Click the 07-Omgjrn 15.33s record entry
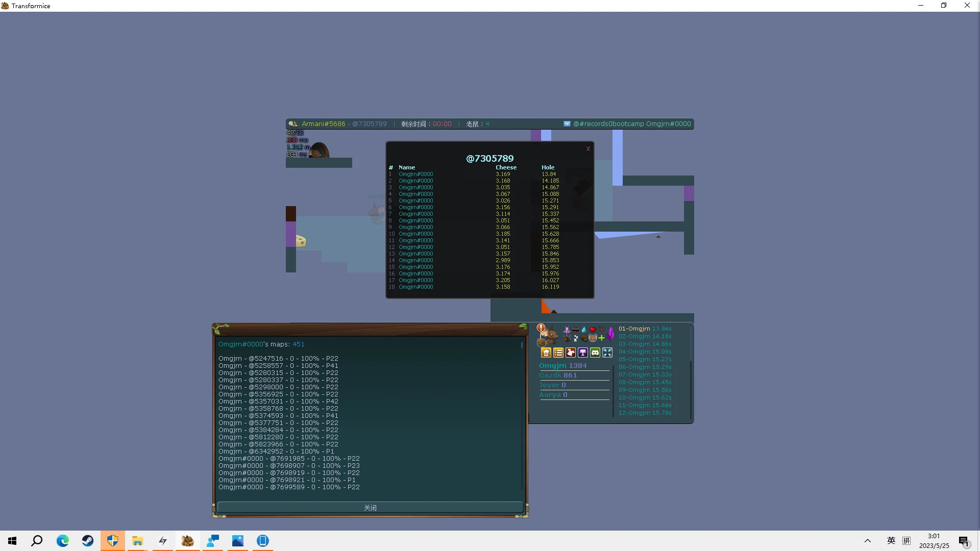Viewport: 980px width, 551px height. click(x=645, y=375)
